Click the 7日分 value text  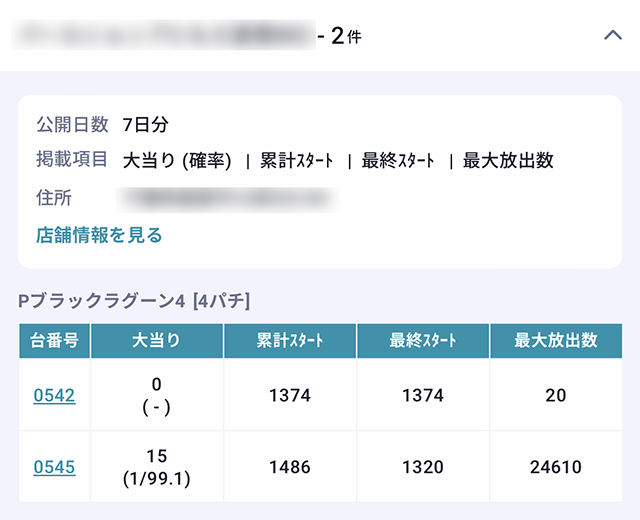[x=146, y=125]
